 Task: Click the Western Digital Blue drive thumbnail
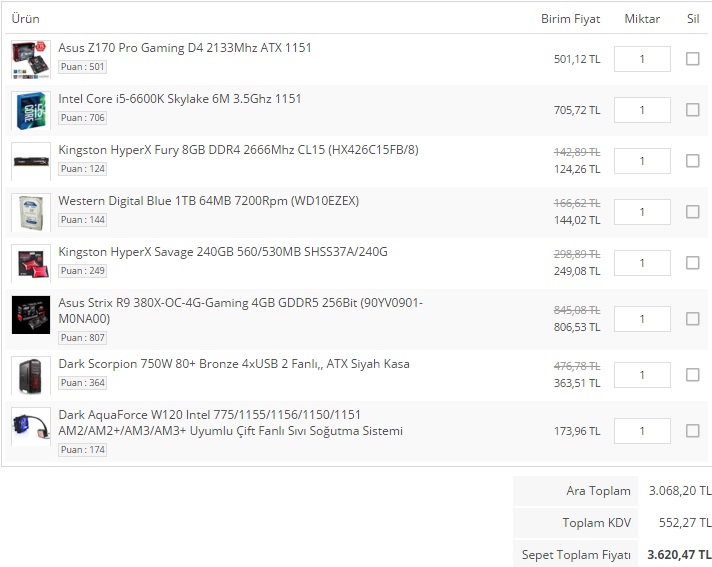pos(31,212)
